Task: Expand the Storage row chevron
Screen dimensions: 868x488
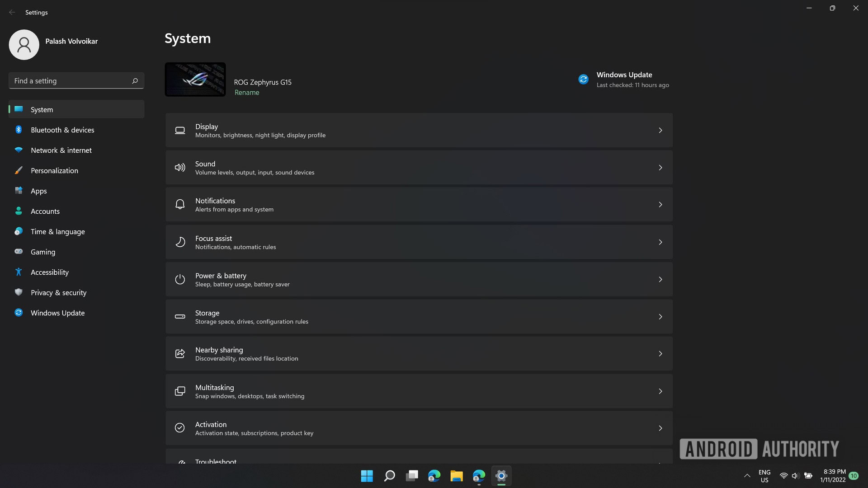Action: [x=660, y=317]
